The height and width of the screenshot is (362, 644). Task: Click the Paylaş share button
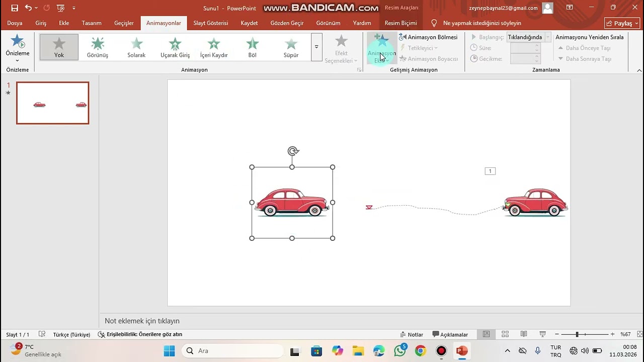[622, 23]
